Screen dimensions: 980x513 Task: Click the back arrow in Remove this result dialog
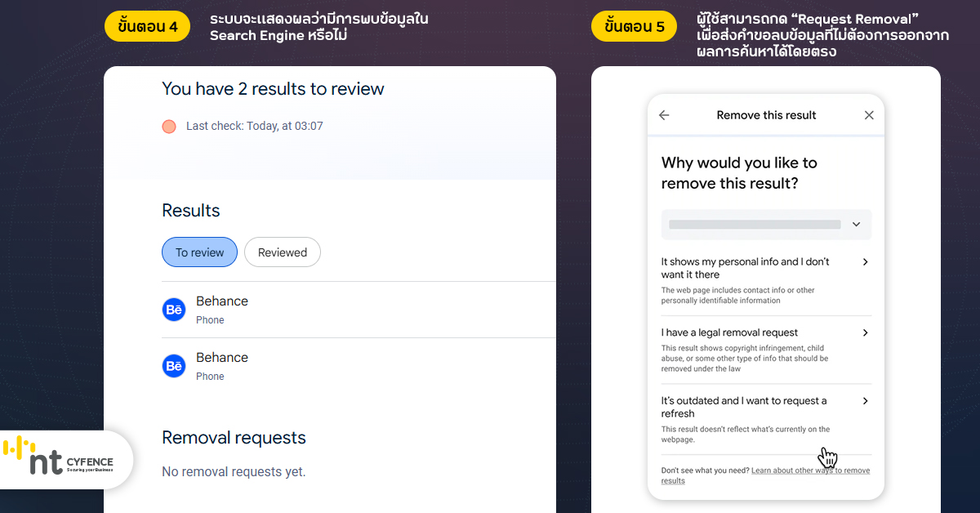click(664, 115)
